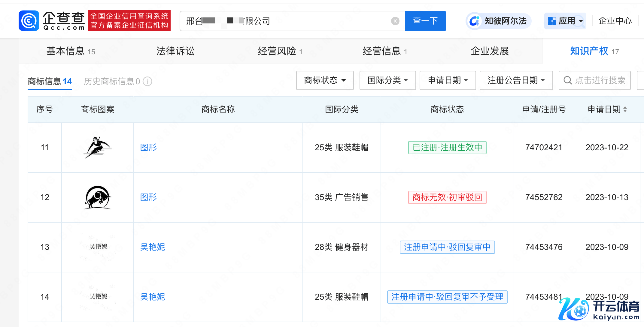Open the runner figure trademark image
Viewport: 644px width, 327px height.
tap(97, 147)
